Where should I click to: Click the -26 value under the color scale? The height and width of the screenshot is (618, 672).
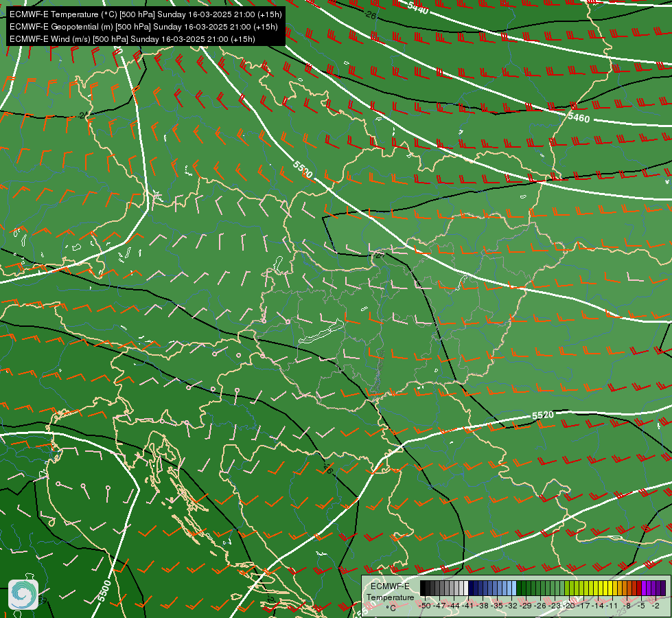click(540, 606)
